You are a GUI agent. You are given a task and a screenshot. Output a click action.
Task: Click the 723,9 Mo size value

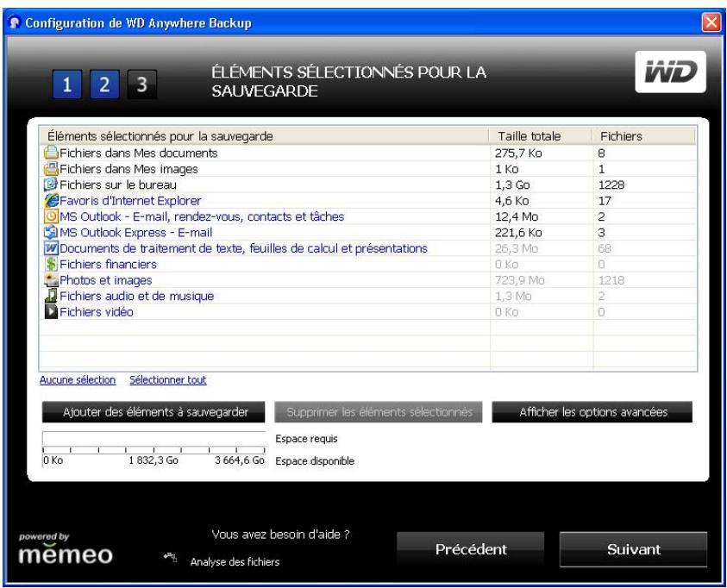[x=519, y=280]
